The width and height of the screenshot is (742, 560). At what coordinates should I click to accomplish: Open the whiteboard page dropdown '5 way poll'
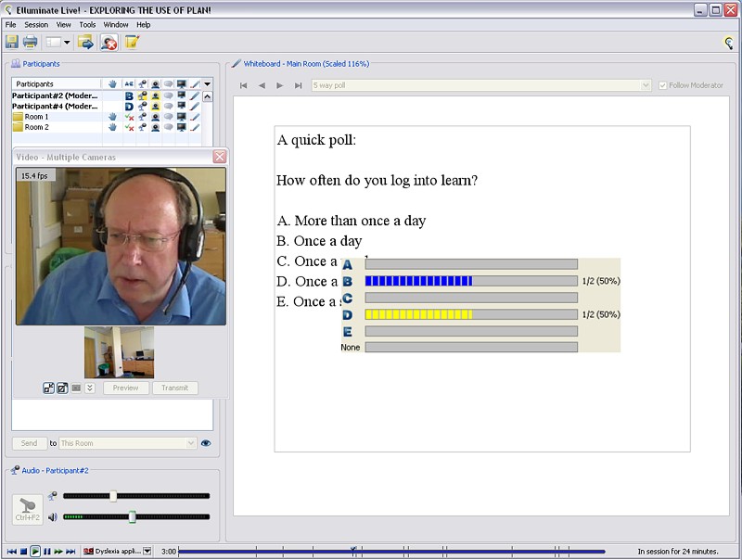point(481,85)
